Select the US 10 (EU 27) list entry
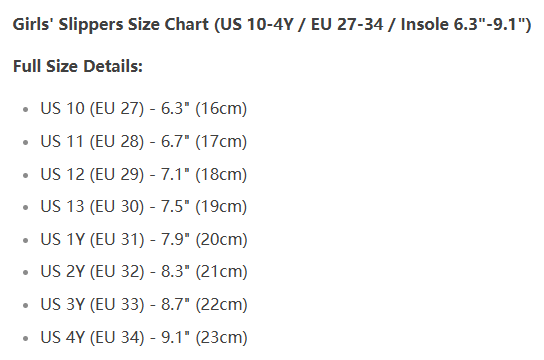The image size is (544, 360). tap(144, 108)
